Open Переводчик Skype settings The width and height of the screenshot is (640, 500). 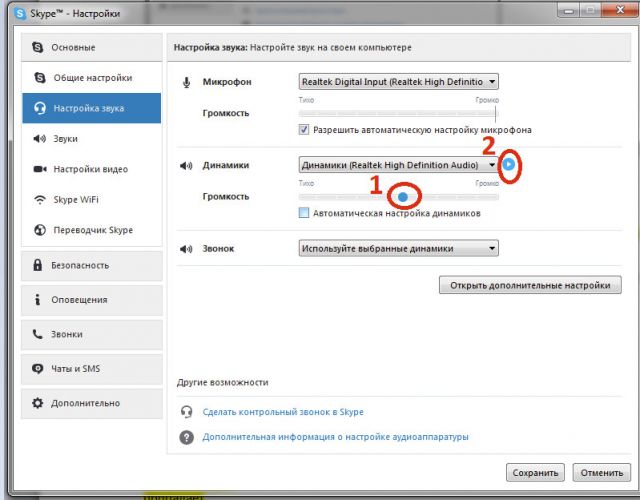click(92, 230)
